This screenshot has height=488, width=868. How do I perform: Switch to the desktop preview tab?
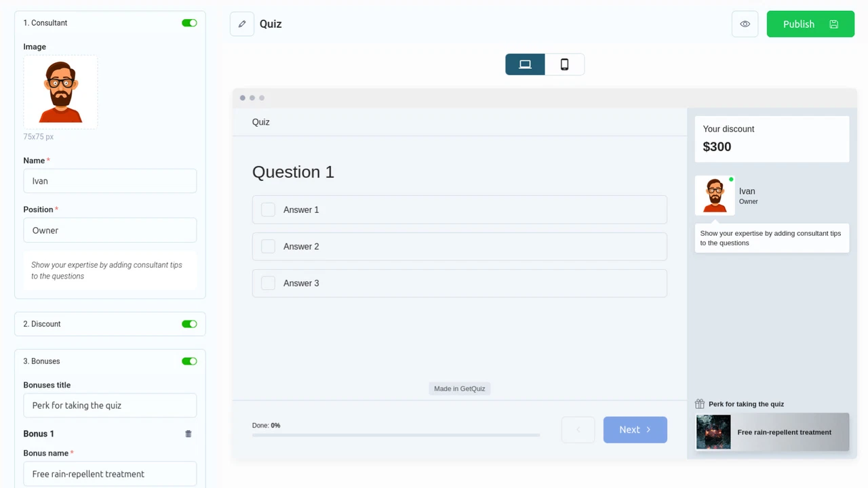click(525, 64)
